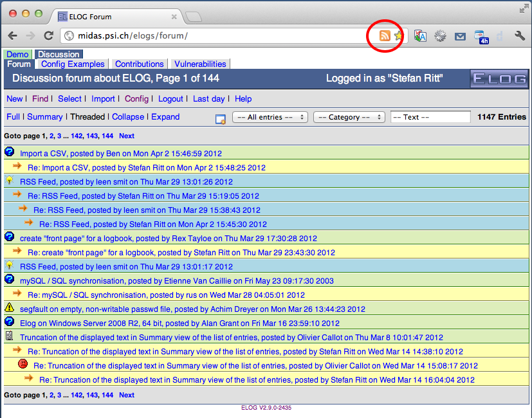Open Elog on Windows Server 2008 R2 entry
The width and height of the screenshot is (532, 418).
(179, 323)
